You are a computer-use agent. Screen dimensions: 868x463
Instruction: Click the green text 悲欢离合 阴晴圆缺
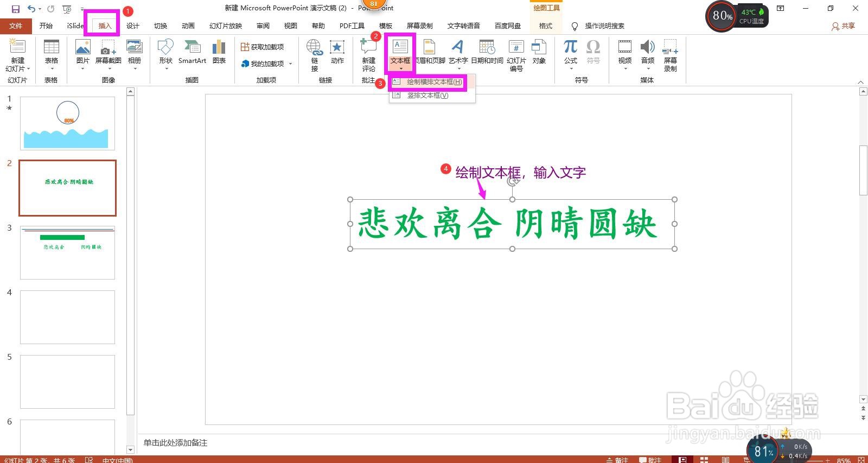(x=507, y=224)
